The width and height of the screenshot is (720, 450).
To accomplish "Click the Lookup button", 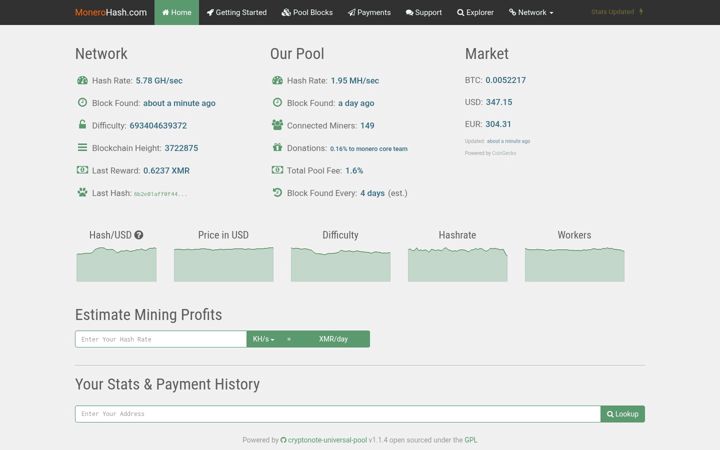I will point(623,414).
